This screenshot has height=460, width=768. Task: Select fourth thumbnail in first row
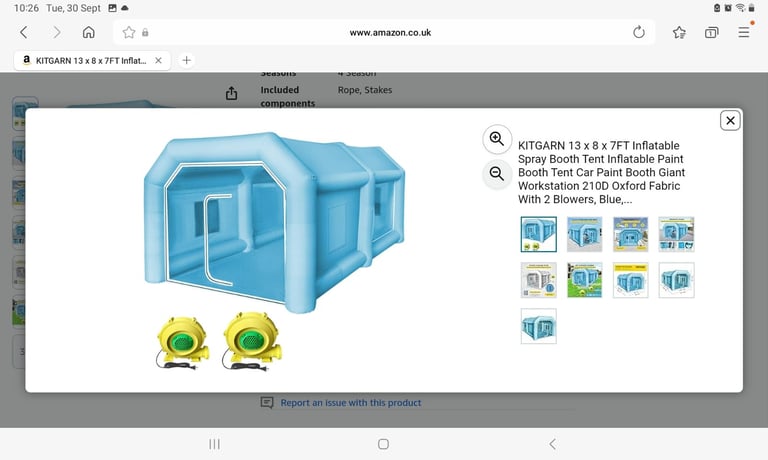point(676,234)
